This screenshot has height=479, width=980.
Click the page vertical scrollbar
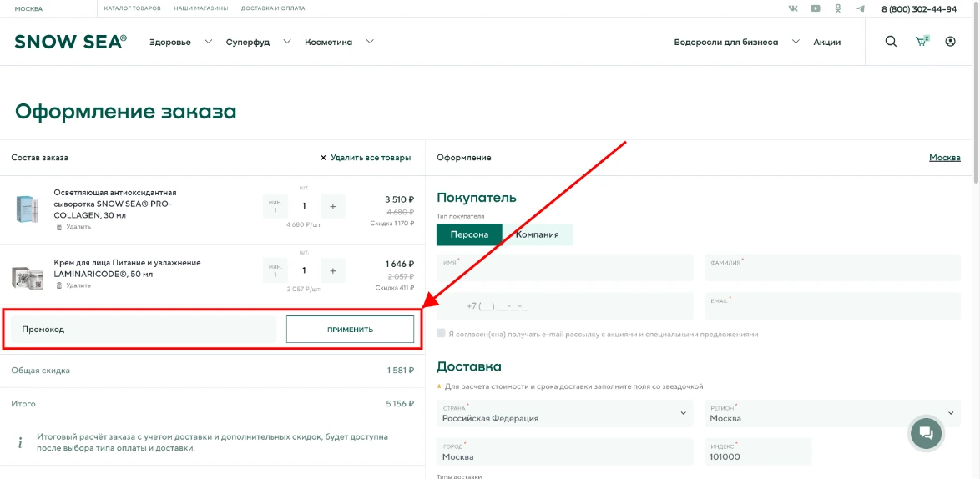(976, 93)
